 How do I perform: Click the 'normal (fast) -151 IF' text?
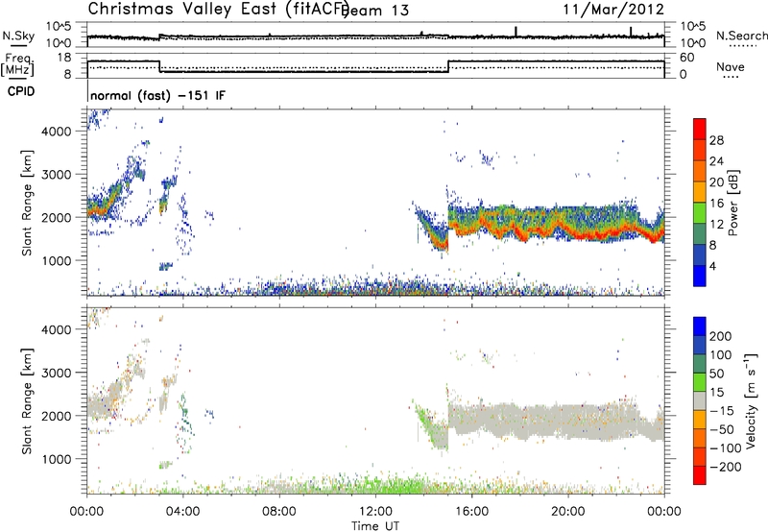tap(157, 95)
